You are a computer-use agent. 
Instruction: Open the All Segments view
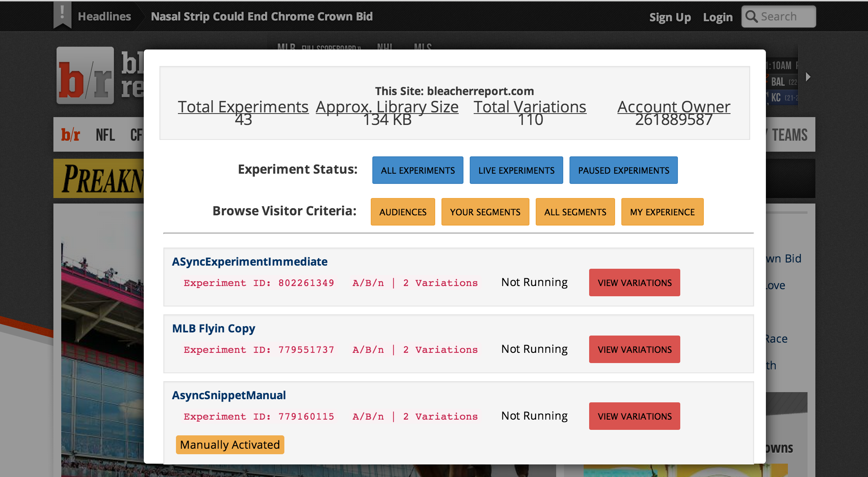[x=575, y=212]
